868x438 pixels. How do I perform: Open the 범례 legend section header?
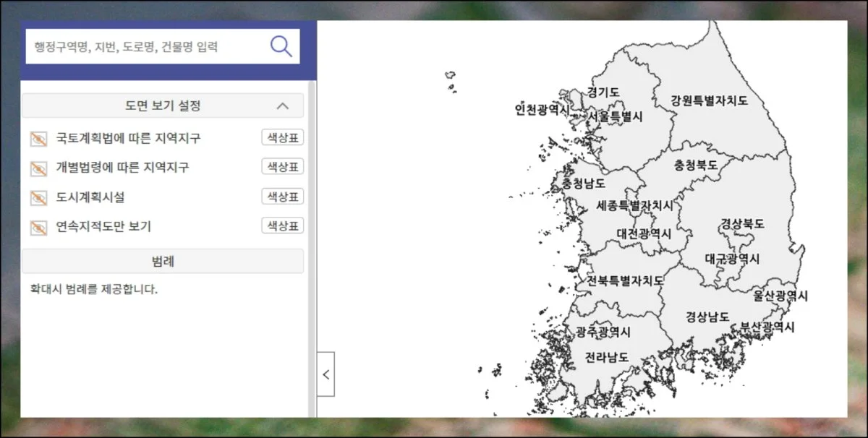click(x=163, y=261)
